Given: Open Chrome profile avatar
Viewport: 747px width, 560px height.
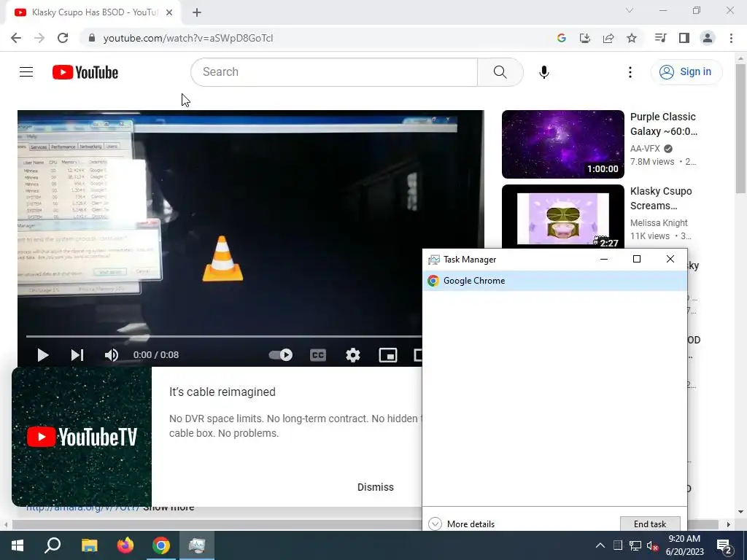Looking at the screenshot, I should pos(708,38).
